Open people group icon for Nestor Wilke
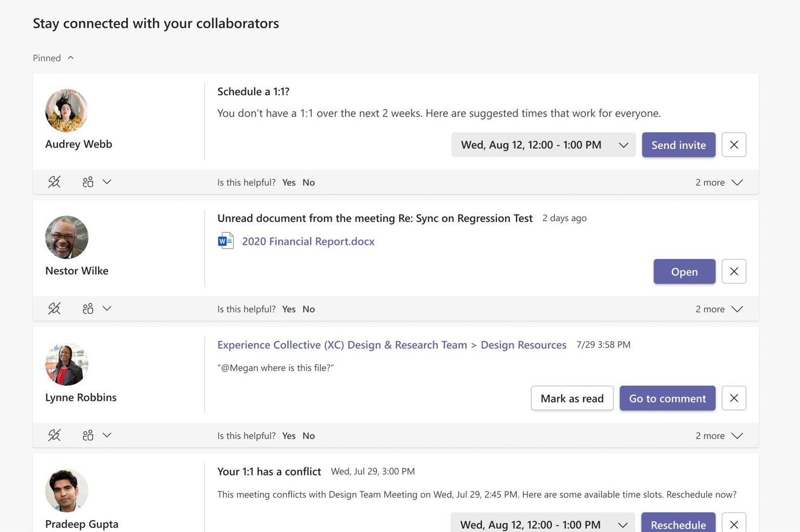This screenshot has width=800, height=532. point(88,309)
